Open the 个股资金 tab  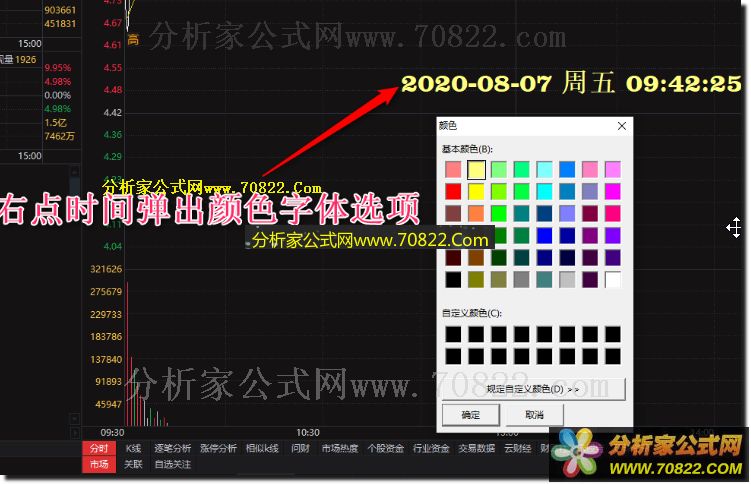(x=386, y=449)
